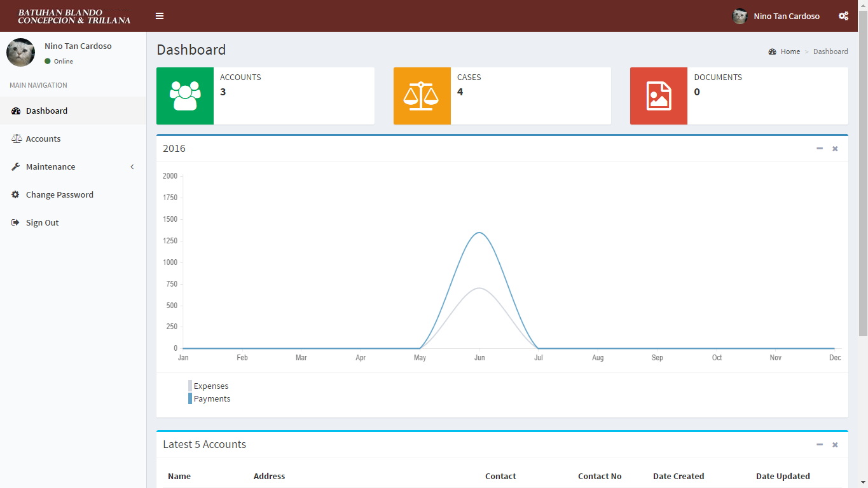Click the Jun label on chart axis

(479, 358)
